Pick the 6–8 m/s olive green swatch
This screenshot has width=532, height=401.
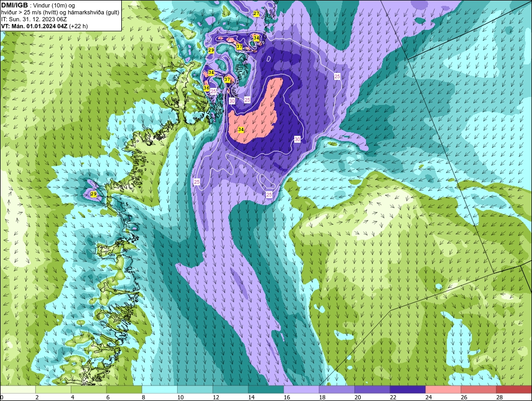point(124,389)
